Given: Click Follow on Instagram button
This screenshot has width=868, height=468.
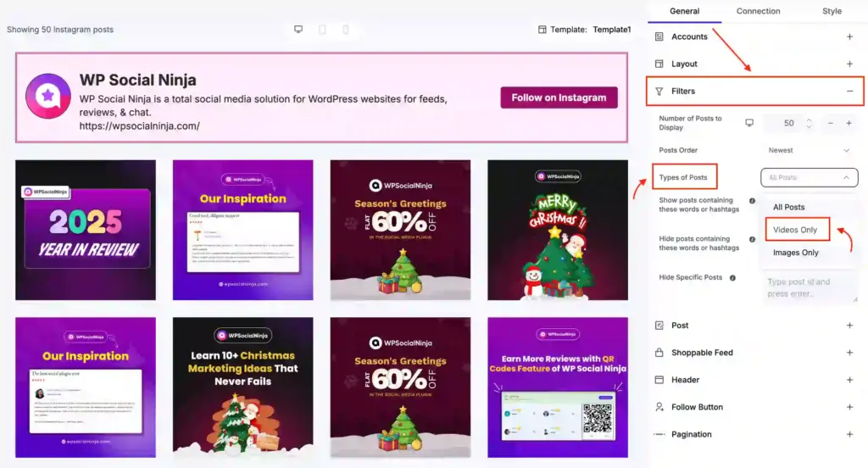Looking at the screenshot, I should pyautogui.click(x=559, y=97).
